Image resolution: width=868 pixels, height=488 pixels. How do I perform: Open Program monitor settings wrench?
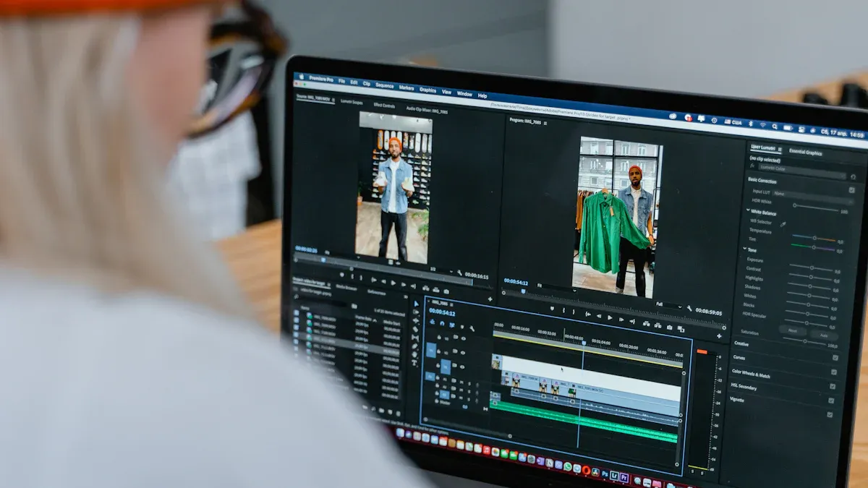pyautogui.click(x=689, y=308)
